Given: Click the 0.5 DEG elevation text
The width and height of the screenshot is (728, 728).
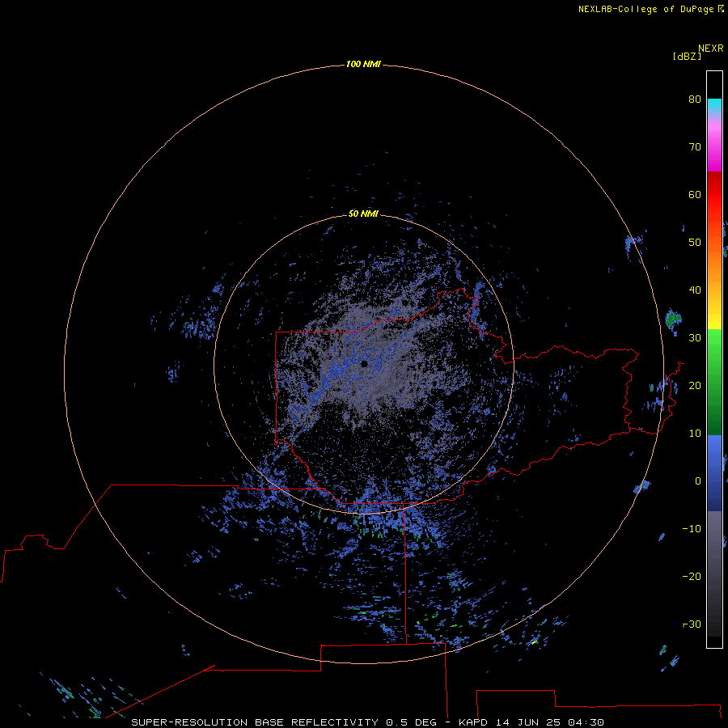Looking at the screenshot, I should pyautogui.click(x=411, y=722).
